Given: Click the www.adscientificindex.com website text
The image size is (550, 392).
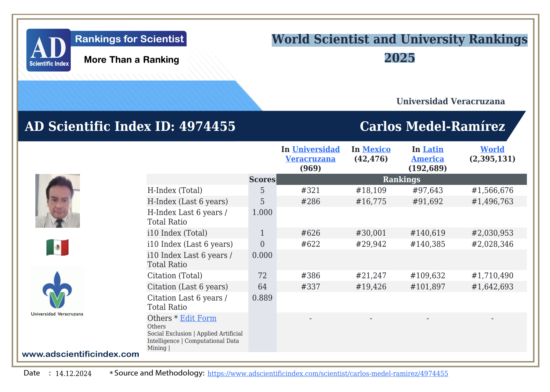Looking at the screenshot, I should (80, 354).
